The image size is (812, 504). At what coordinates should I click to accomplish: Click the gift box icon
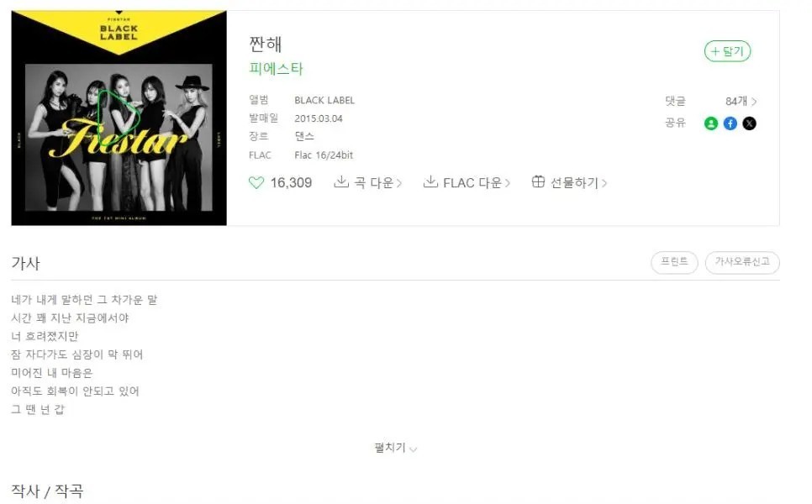pyautogui.click(x=538, y=181)
